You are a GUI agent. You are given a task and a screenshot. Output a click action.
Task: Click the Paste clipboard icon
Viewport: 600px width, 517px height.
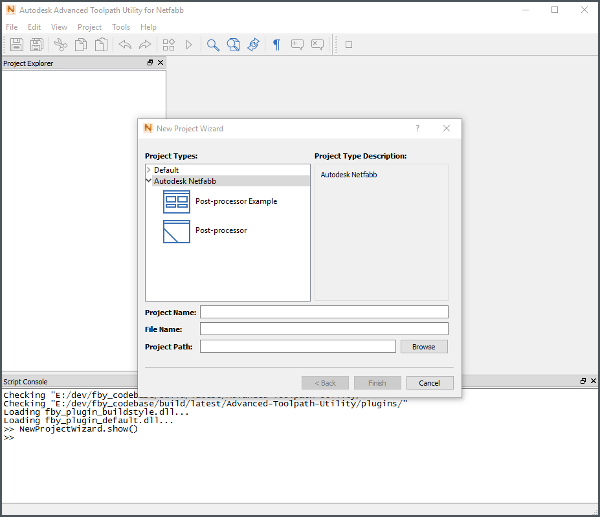[101, 44]
